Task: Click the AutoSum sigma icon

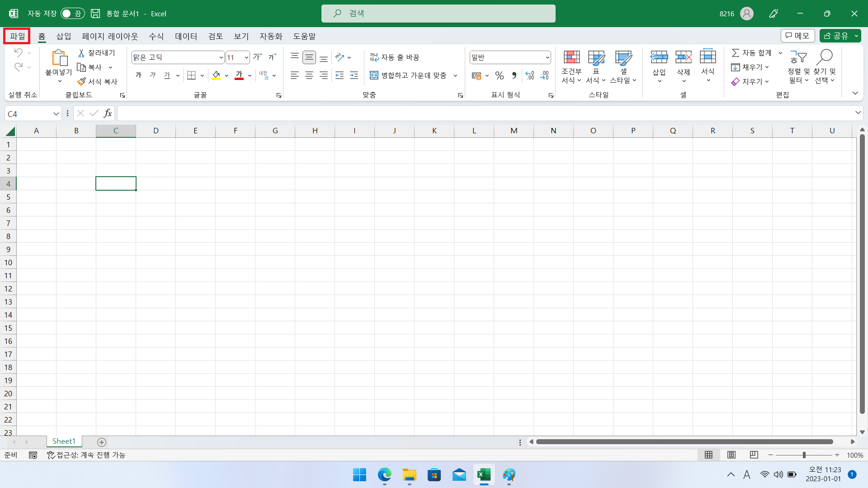Action: [x=736, y=53]
